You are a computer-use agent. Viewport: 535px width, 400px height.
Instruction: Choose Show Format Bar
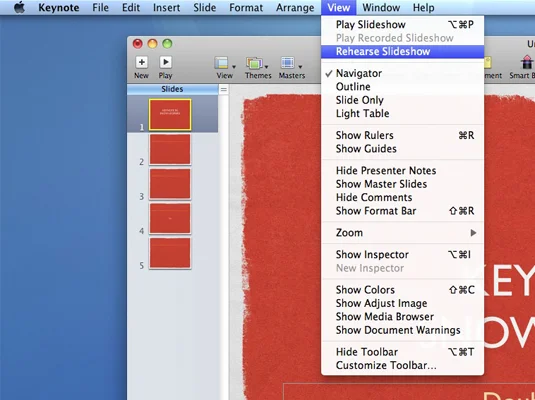(403, 211)
